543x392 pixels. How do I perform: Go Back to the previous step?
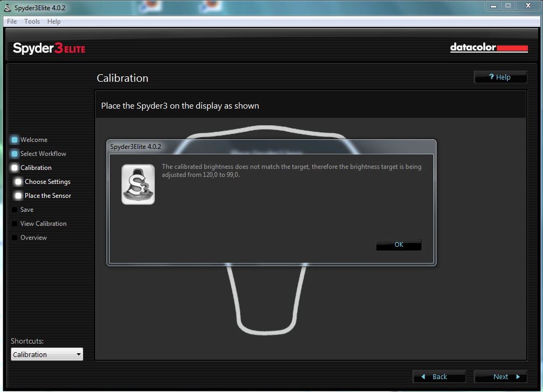[439, 376]
